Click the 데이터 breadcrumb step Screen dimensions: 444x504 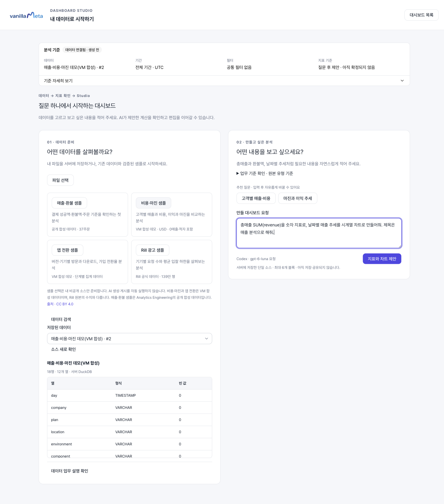[44, 96]
